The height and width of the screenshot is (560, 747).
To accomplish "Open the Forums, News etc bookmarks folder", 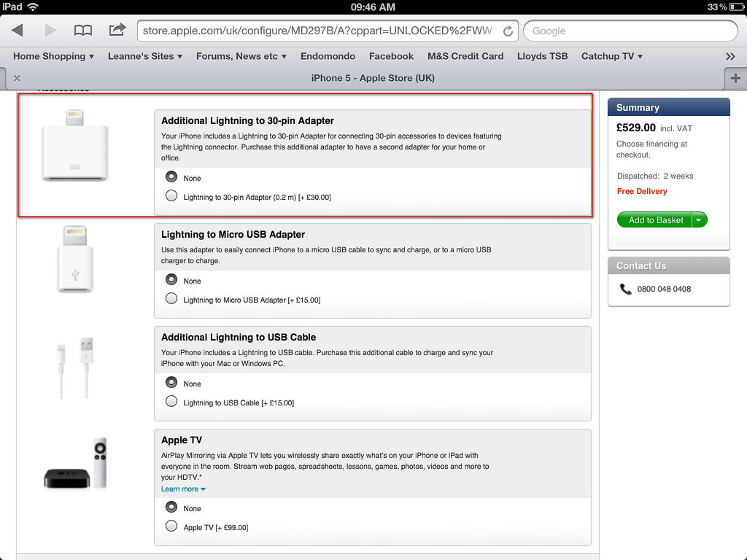I will (241, 56).
